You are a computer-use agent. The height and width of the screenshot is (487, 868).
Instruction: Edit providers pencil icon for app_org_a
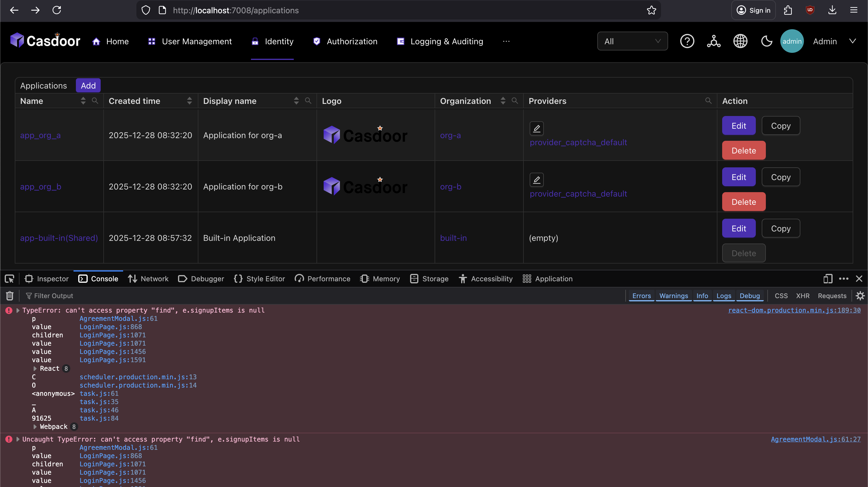[x=536, y=128]
